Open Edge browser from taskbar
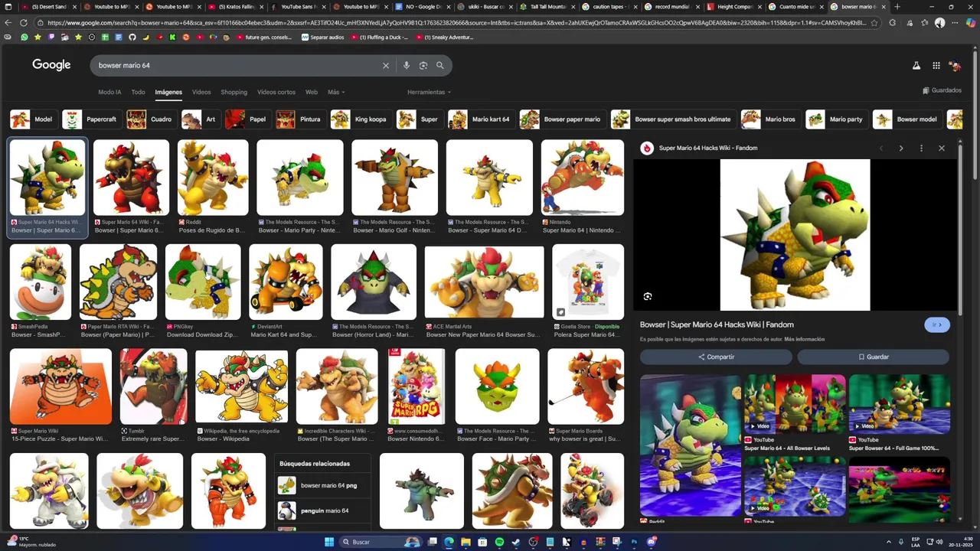980x551 pixels. (449, 542)
